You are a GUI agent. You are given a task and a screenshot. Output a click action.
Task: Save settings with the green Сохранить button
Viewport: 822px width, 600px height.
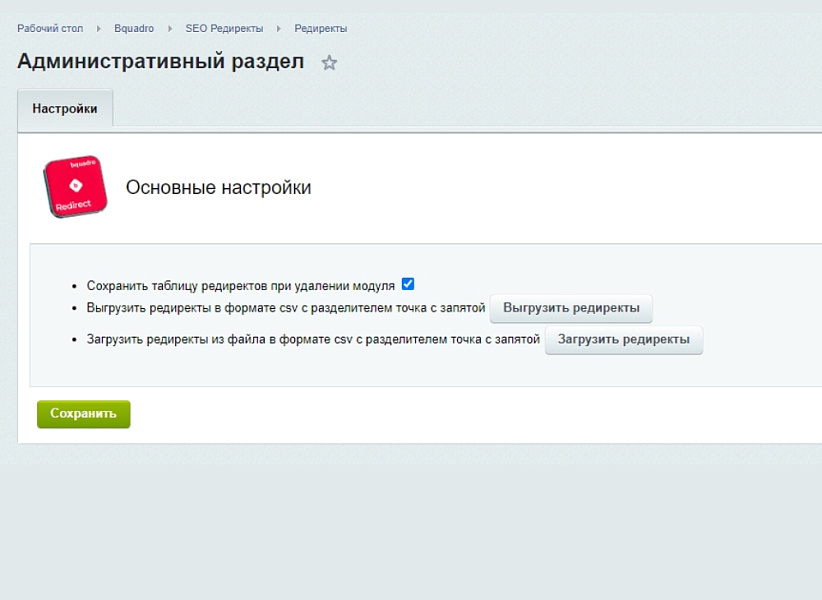click(83, 413)
